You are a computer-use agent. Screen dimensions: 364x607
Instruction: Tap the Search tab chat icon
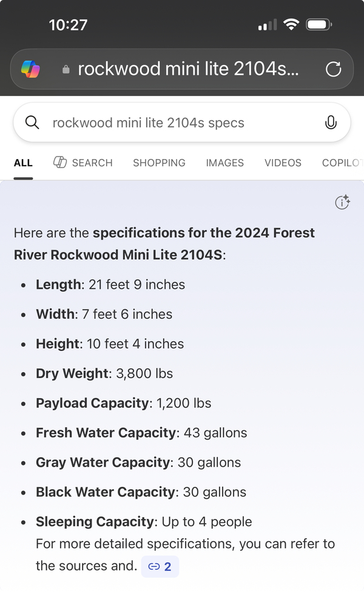click(x=60, y=162)
